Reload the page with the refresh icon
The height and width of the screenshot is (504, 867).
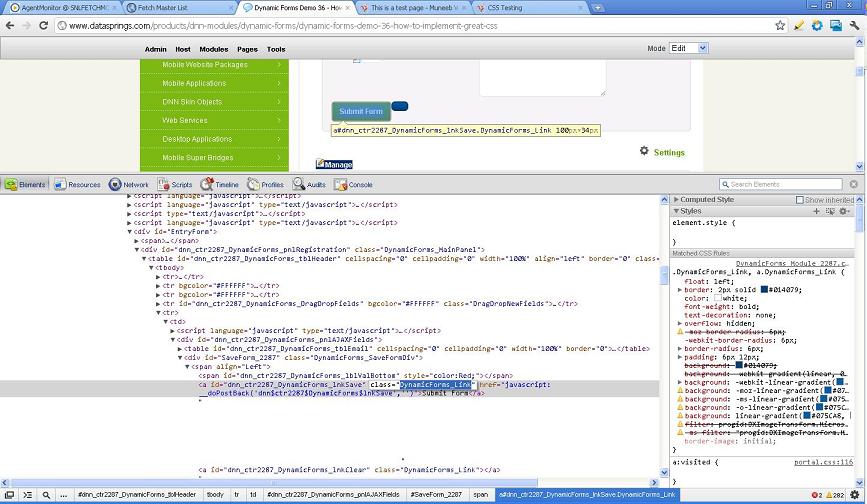tap(43, 25)
